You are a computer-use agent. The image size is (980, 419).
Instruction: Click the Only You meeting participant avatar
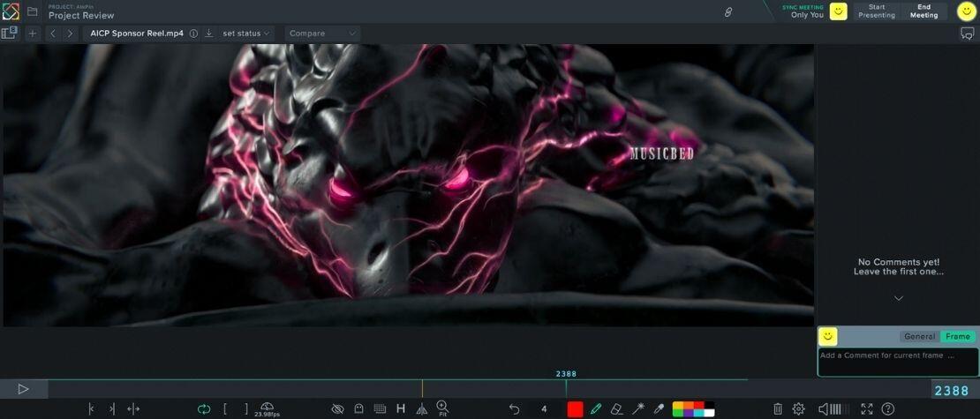[838, 11]
